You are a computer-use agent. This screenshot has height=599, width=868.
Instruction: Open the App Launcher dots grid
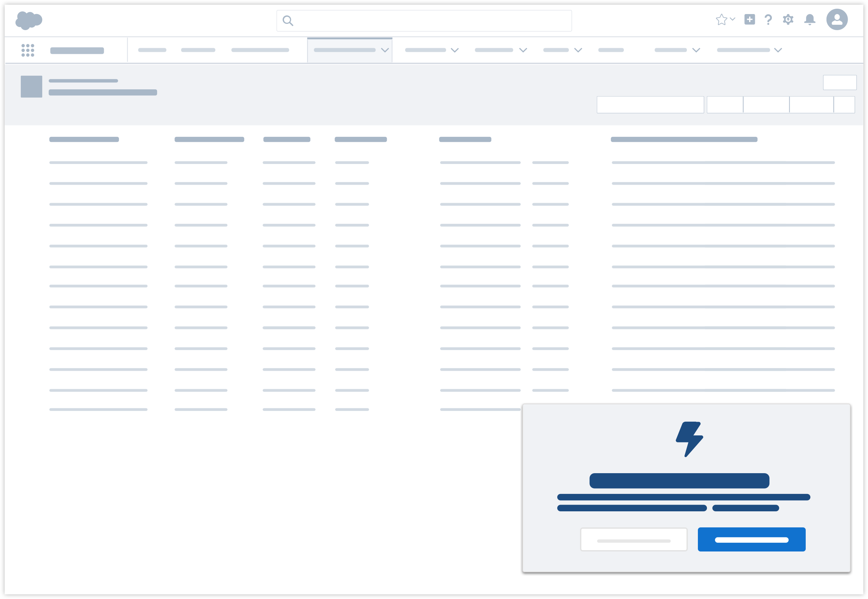pos(28,50)
